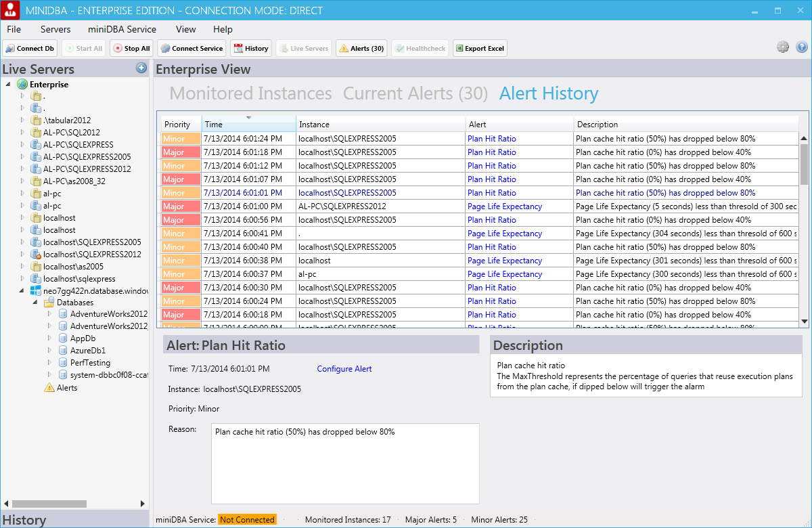Image resolution: width=812 pixels, height=528 pixels.
Task: Click the alert table scrollbar up arrow
Action: (804, 139)
